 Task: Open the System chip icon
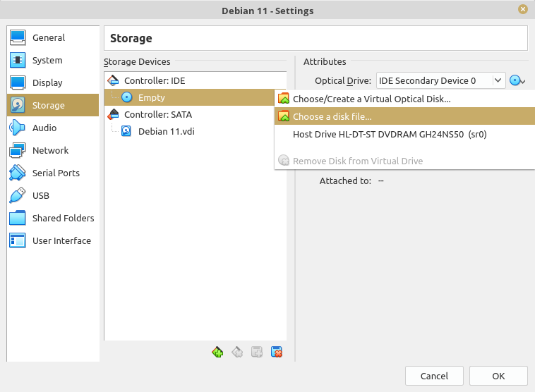tap(18, 60)
